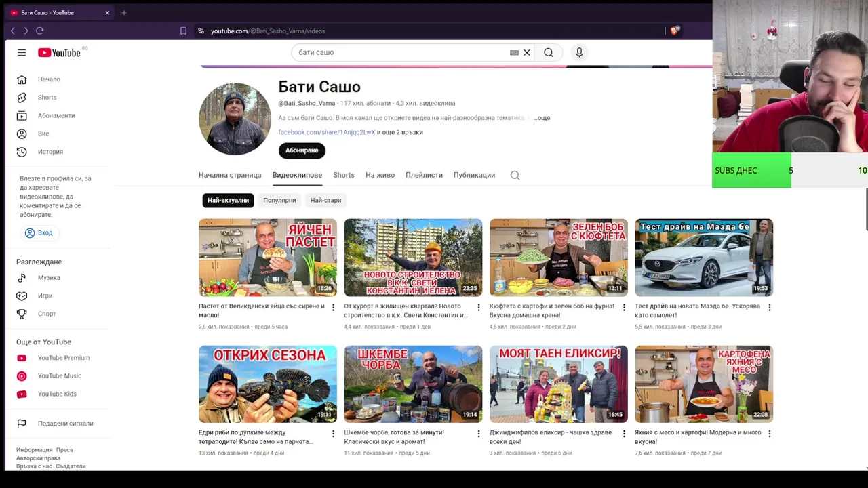Reload the page
Screen dimensions: 868x488
[x=40, y=30]
